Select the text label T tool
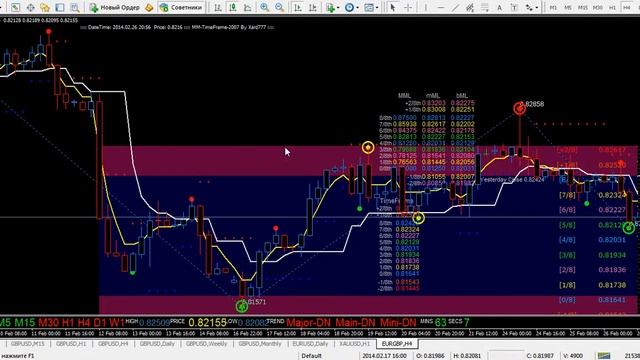This screenshot has height=360, width=640. click(x=514, y=7)
